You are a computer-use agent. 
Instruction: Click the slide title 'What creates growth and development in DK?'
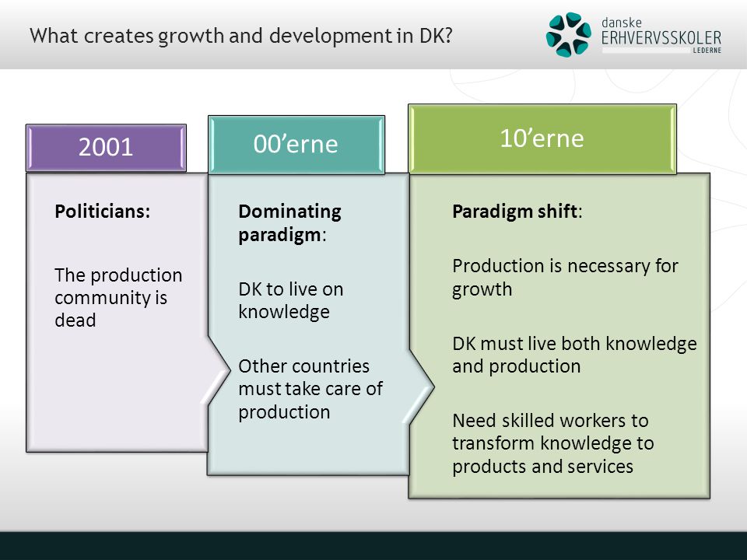[240, 37]
